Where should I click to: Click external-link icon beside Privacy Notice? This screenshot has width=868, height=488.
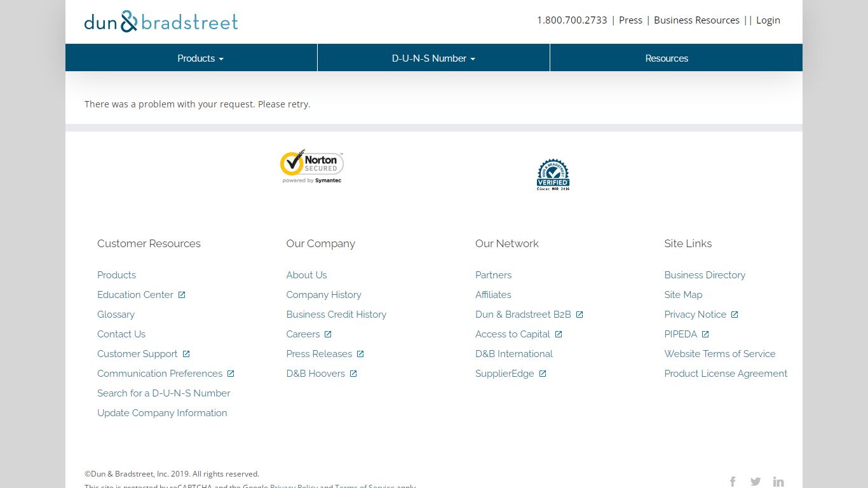pyautogui.click(x=735, y=315)
